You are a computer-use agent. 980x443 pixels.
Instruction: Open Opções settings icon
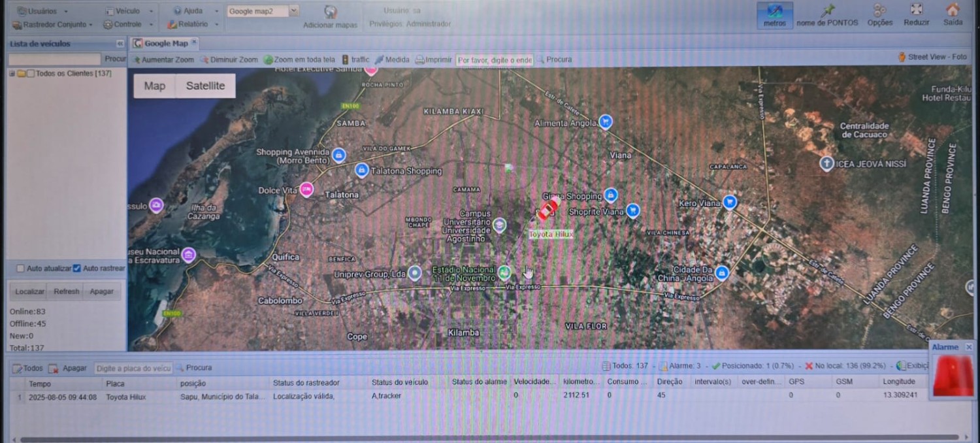[x=880, y=10]
